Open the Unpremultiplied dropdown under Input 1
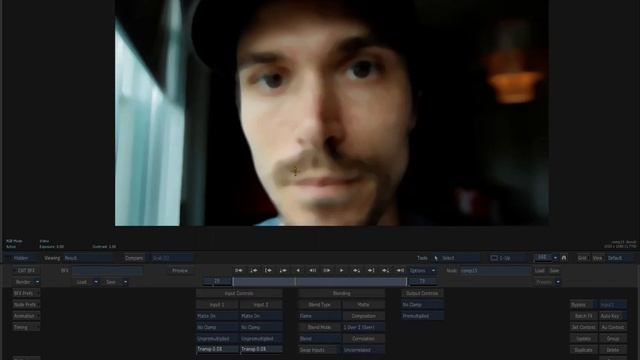Screen dimensions: 640x360 tap(217, 339)
